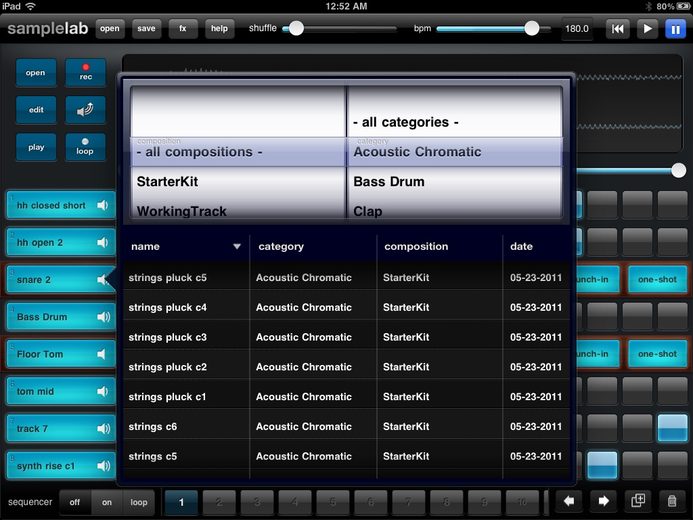Image resolution: width=693 pixels, height=520 pixels.
Task: Choose Clap in the category picker
Action: (x=455, y=210)
